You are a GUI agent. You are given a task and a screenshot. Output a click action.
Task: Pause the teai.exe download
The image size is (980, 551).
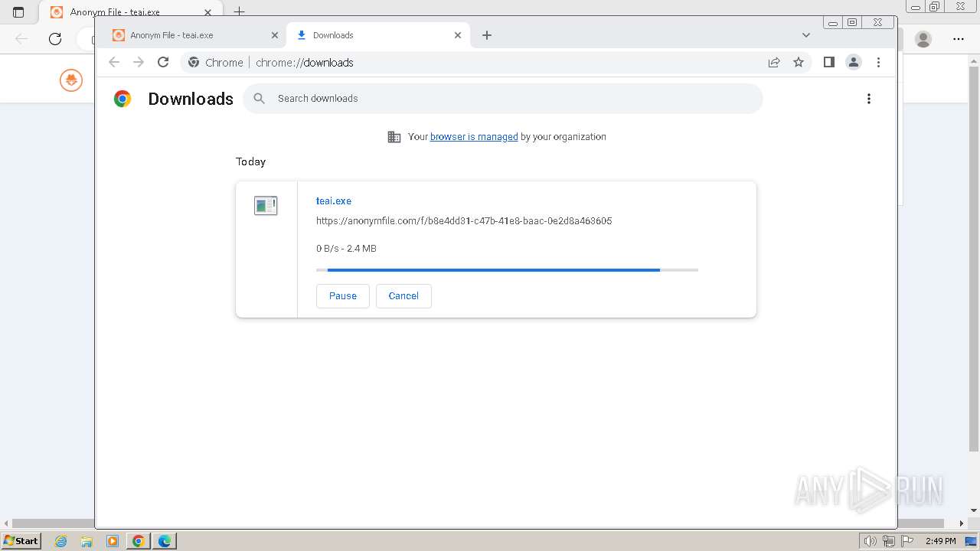pos(343,296)
